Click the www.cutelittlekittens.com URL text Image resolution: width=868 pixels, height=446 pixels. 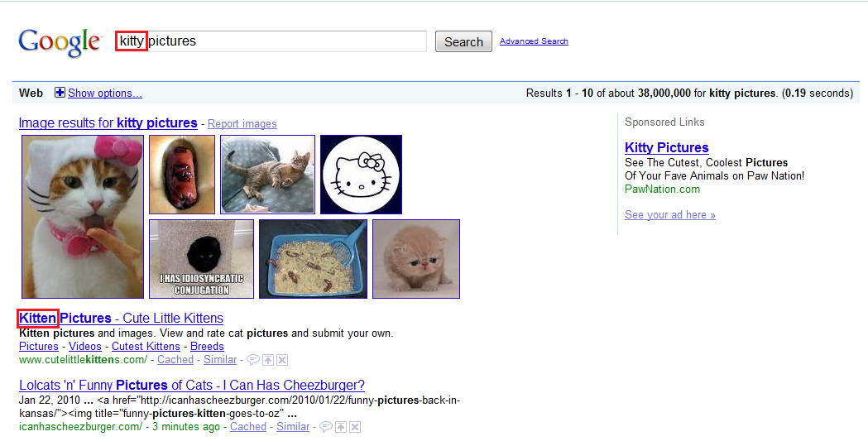click(83, 360)
